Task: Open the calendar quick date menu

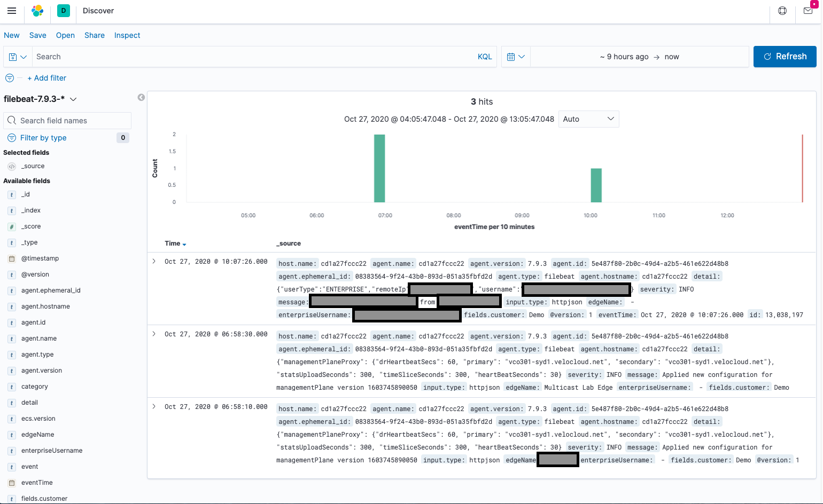Action: [x=516, y=57]
